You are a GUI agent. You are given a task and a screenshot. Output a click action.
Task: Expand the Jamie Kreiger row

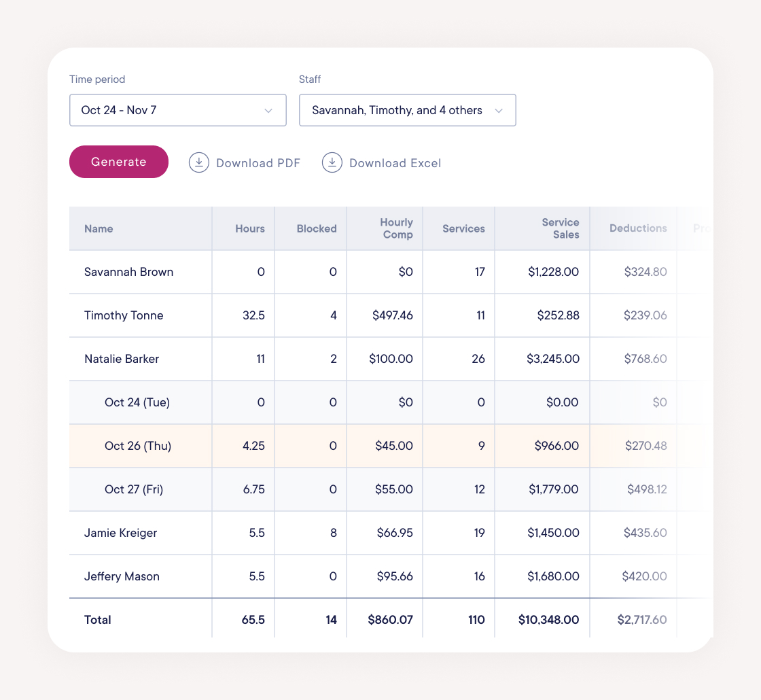click(x=121, y=533)
